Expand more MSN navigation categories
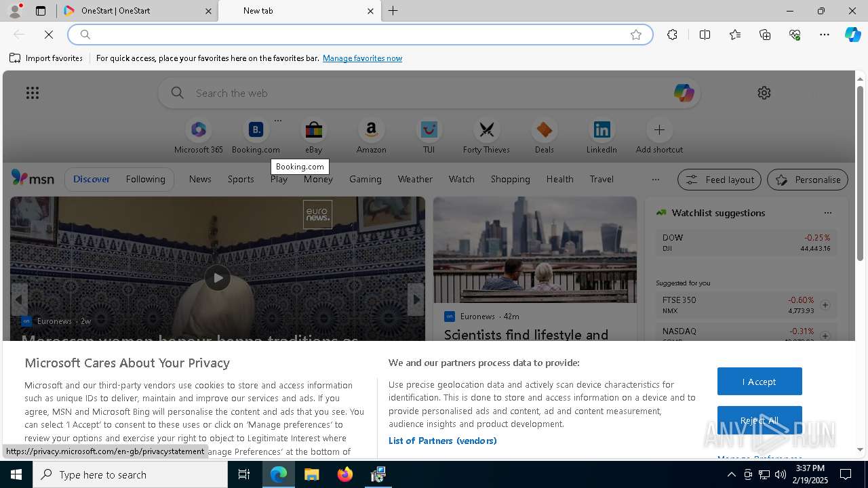Viewport: 868px width, 488px height. (x=655, y=180)
